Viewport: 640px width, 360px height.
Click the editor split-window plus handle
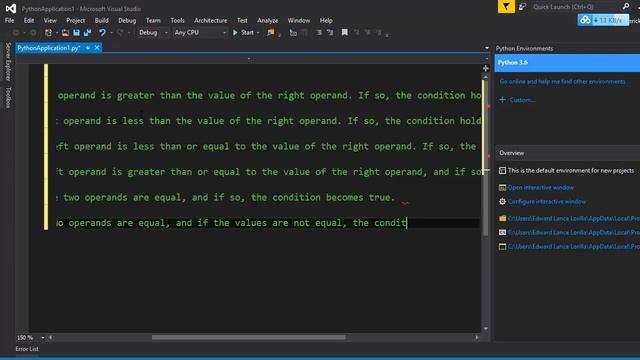pos(486,68)
